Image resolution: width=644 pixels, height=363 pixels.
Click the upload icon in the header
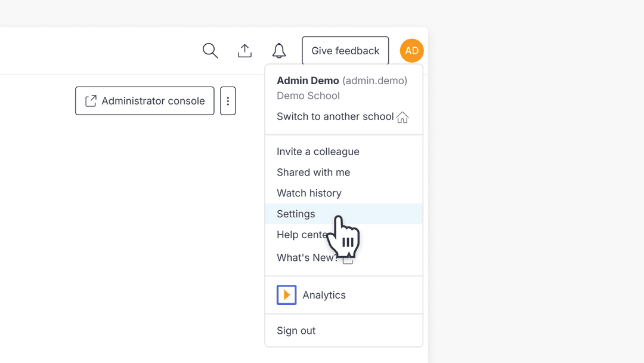coord(245,51)
